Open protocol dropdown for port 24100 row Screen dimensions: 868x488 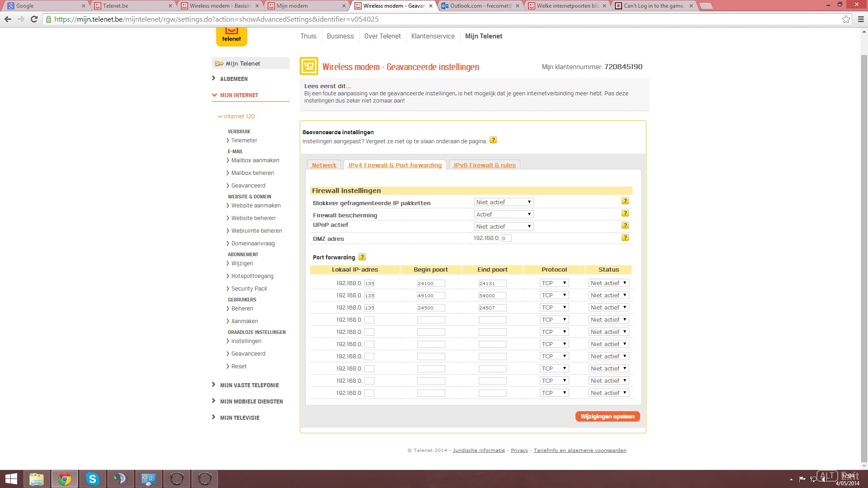click(x=554, y=283)
